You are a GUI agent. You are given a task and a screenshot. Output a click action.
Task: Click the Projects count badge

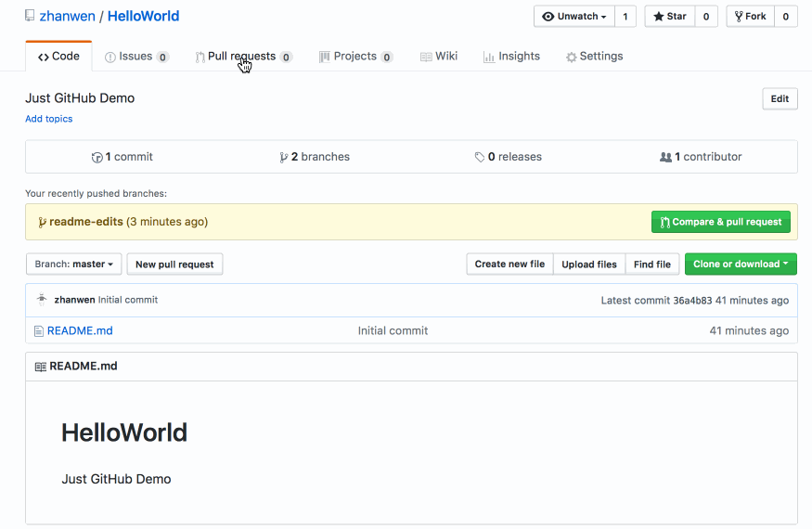387,57
